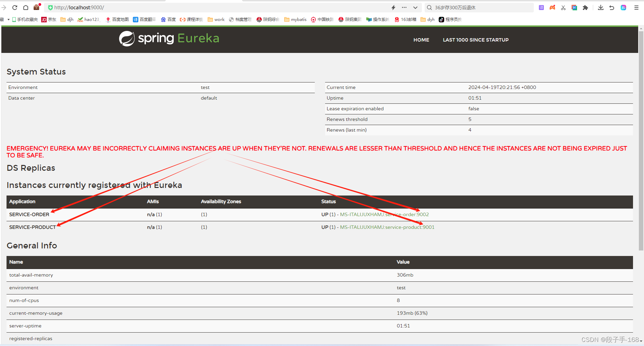Select the Lease expiration enabled false value

point(474,109)
